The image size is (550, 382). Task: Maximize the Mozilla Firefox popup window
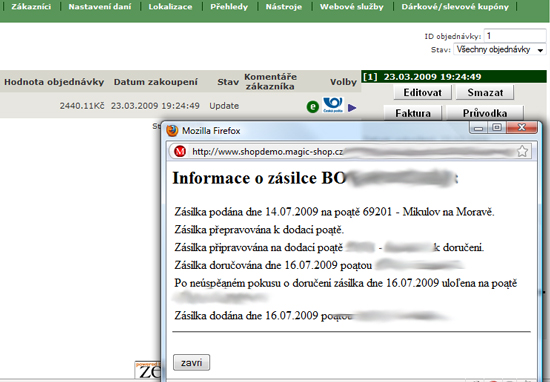pos(497,128)
